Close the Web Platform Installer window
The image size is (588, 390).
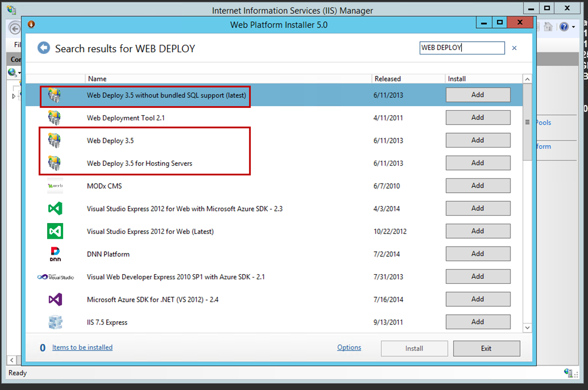[520, 22]
